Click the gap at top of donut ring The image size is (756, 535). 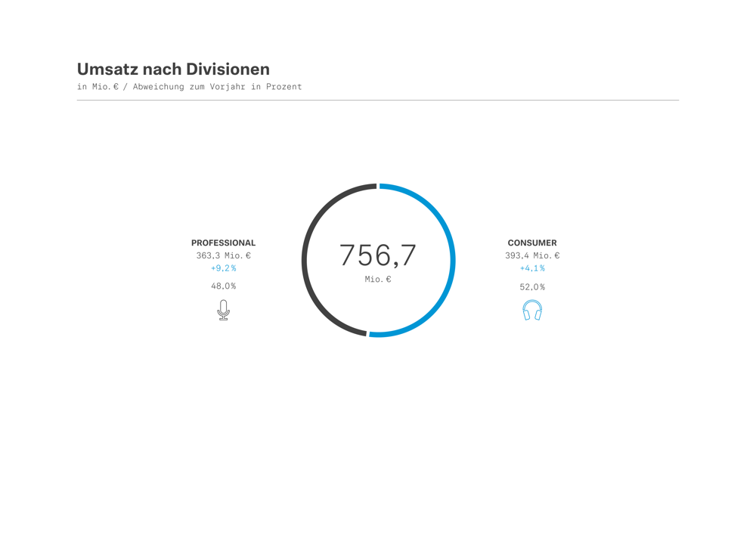pos(378,186)
